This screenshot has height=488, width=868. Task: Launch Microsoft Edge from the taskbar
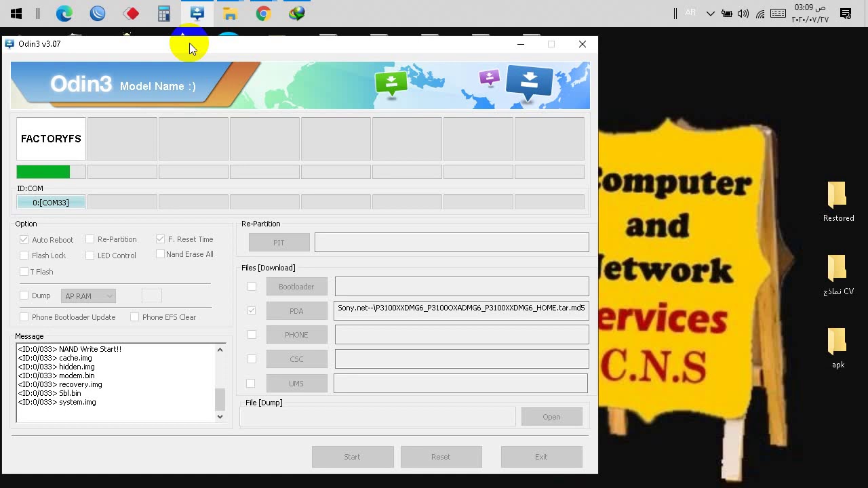click(64, 14)
